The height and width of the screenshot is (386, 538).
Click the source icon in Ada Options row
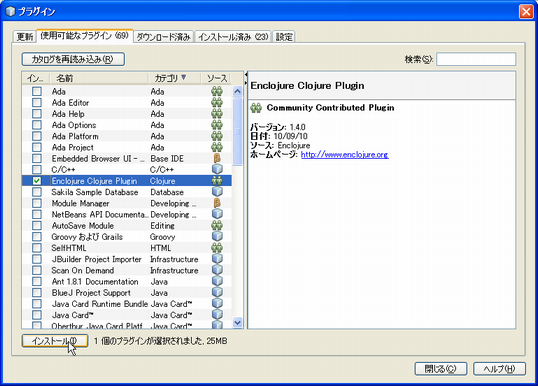217,125
